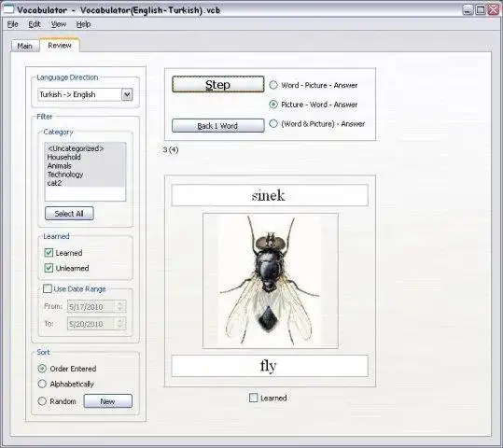
Task: Switch to the Main tab
Action: click(x=24, y=46)
